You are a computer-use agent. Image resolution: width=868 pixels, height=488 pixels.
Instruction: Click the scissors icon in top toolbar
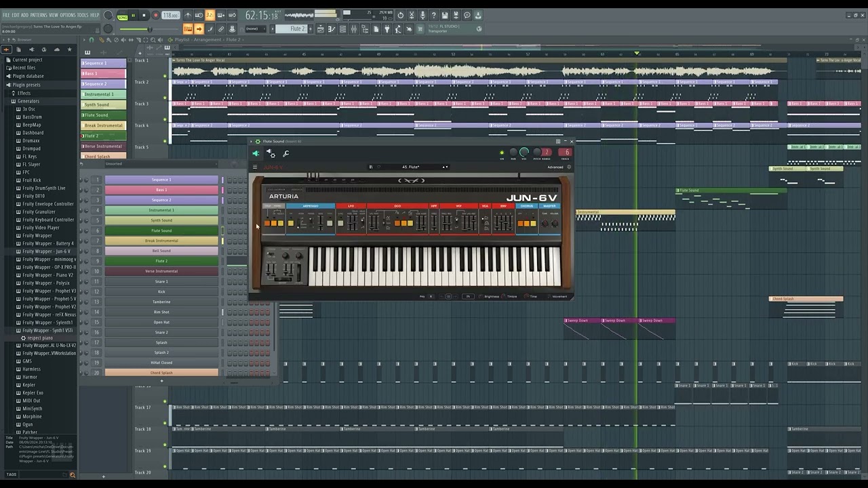411,15
